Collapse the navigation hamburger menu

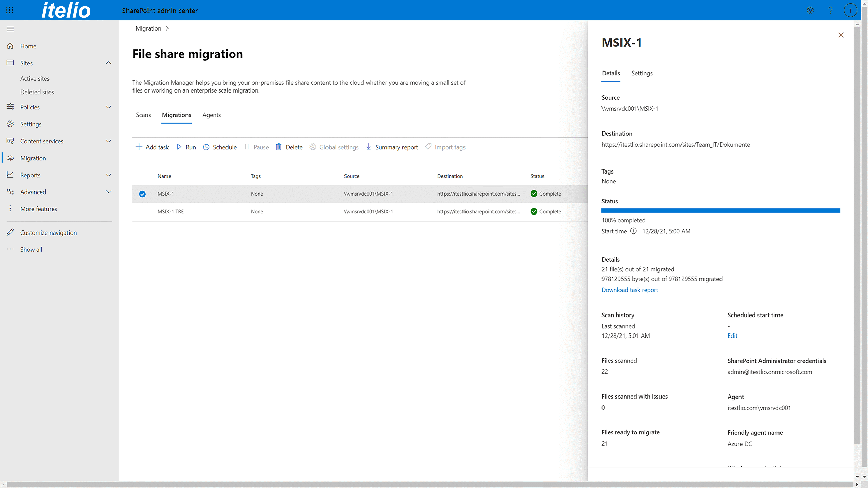coord(10,29)
